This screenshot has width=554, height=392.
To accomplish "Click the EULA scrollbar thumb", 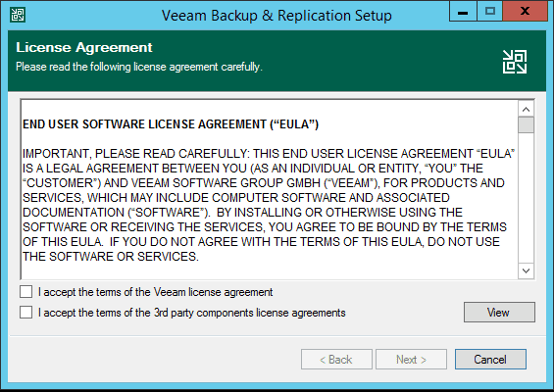I will (x=526, y=125).
